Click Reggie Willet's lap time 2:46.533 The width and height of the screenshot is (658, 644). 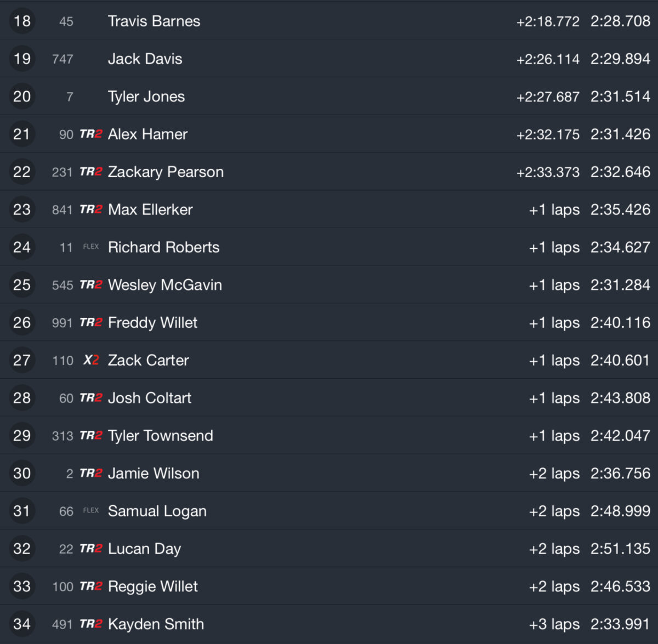point(620,586)
